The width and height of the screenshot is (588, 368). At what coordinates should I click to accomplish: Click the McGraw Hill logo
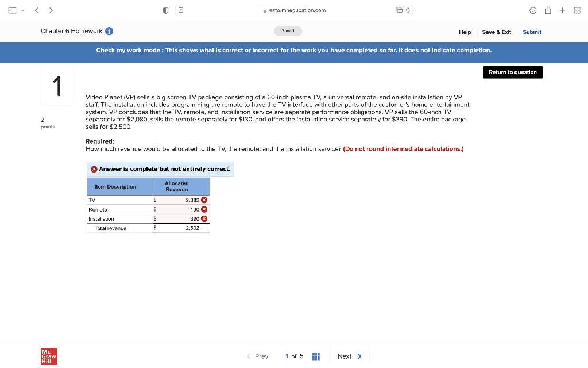(48, 356)
